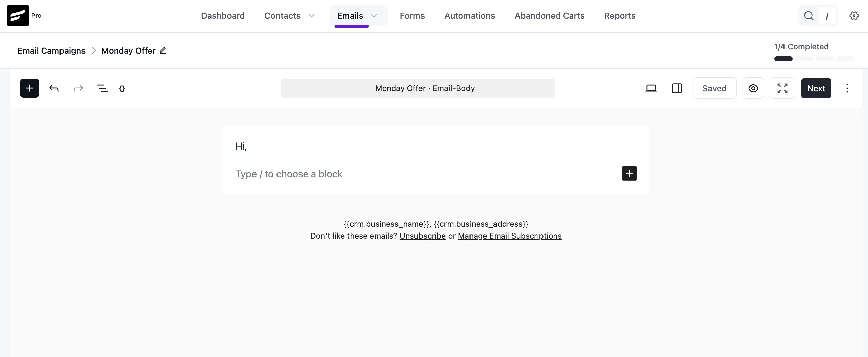This screenshot has width=868, height=357.
Task: Expand the Emails dropdown chevron
Action: click(x=374, y=16)
